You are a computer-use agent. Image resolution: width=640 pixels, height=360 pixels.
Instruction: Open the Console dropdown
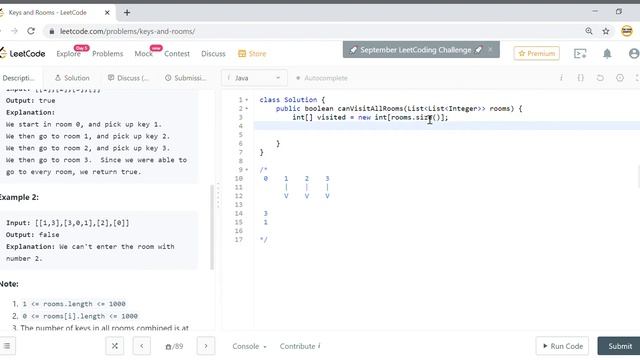coord(249,346)
